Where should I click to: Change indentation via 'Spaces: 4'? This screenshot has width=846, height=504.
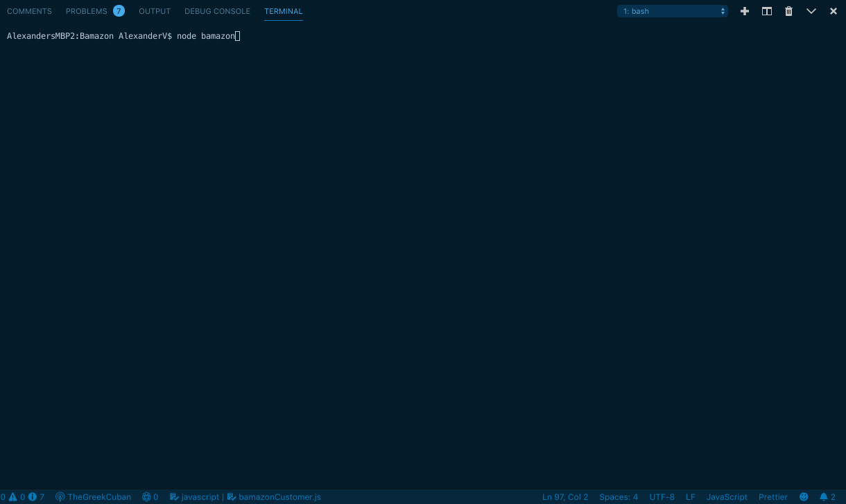tap(619, 497)
